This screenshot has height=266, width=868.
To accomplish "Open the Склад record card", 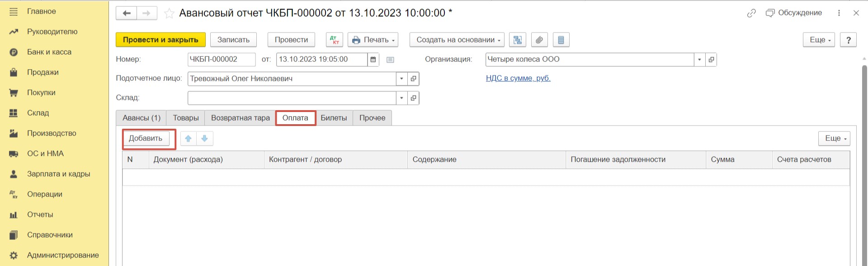I will point(413,98).
